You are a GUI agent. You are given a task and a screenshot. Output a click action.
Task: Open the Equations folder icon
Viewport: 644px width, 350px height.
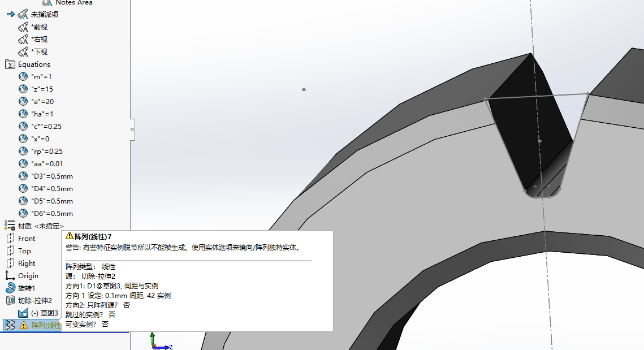[x=10, y=64]
